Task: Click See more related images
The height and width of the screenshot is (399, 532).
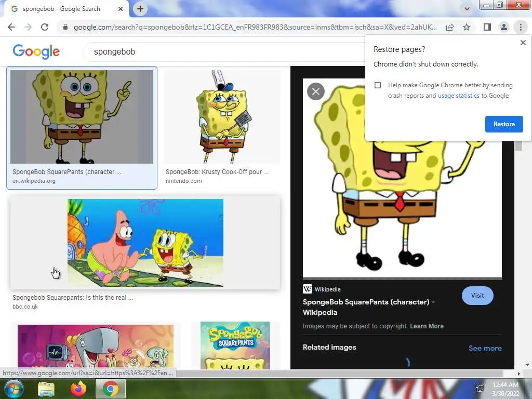Action: point(485,348)
